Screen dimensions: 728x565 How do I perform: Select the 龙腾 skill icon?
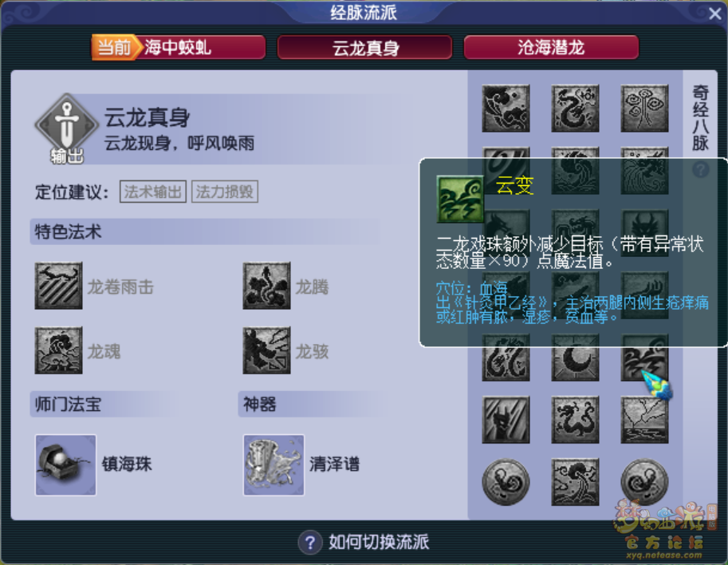coord(266,285)
